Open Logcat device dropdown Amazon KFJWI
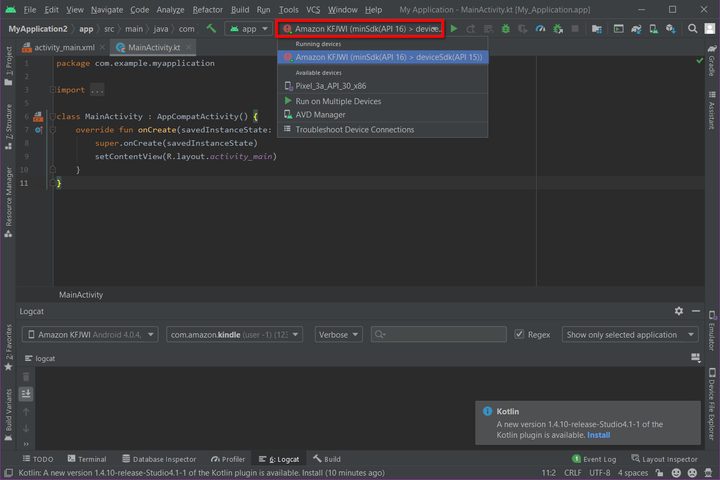 (90, 334)
